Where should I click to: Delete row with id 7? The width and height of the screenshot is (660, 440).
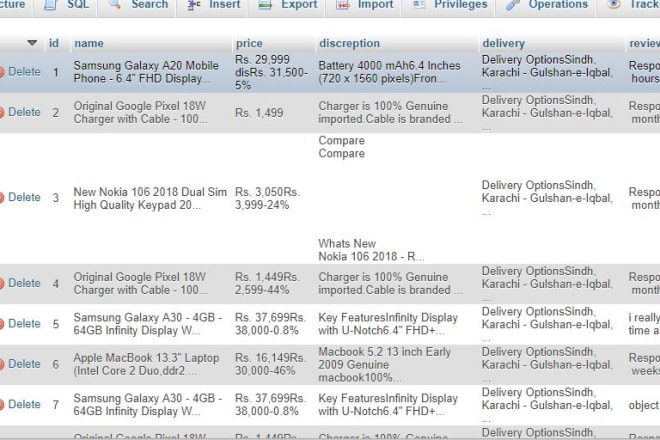(x=24, y=404)
